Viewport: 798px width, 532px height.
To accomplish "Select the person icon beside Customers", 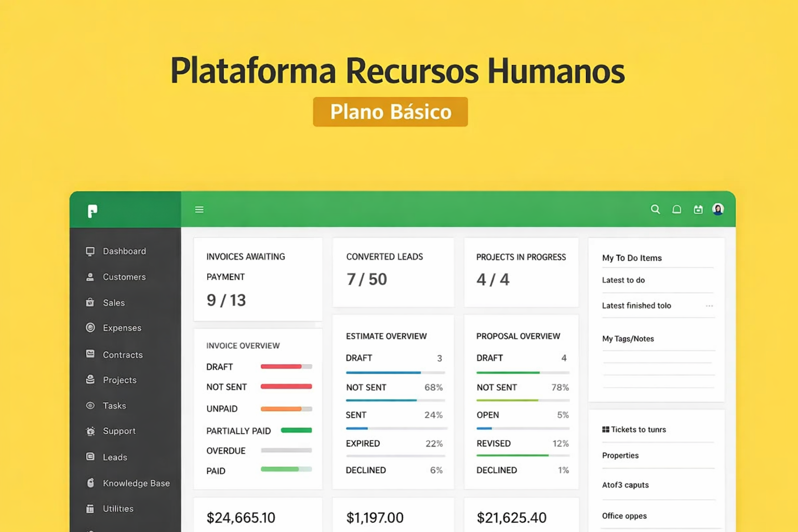I will [x=90, y=276].
